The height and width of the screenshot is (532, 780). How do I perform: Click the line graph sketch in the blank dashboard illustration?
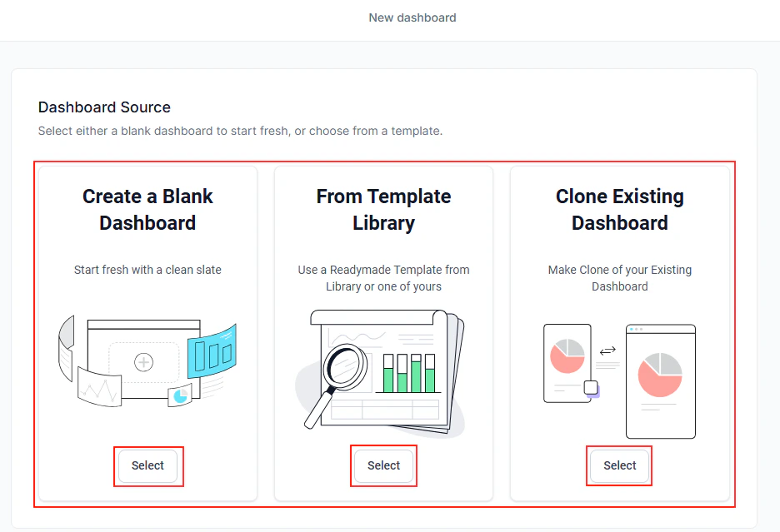click(x=100, y=391)
